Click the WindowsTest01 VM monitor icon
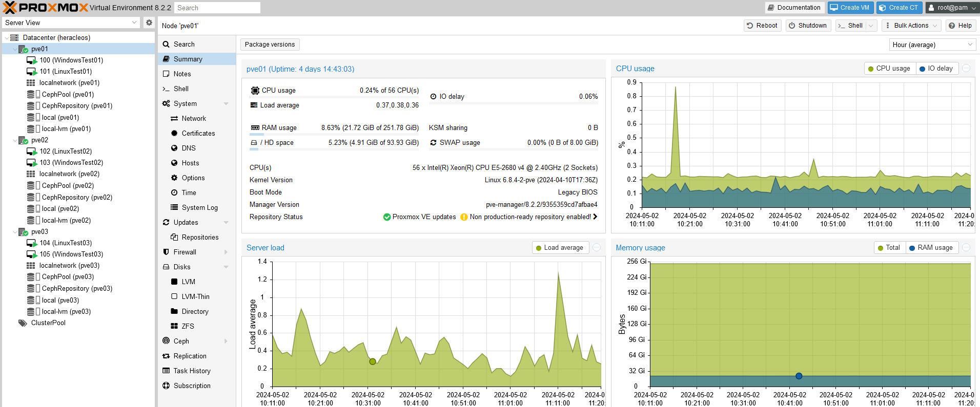Image resolution: width=980 pixels, height=407 pixels. click(x=31, y=60)
